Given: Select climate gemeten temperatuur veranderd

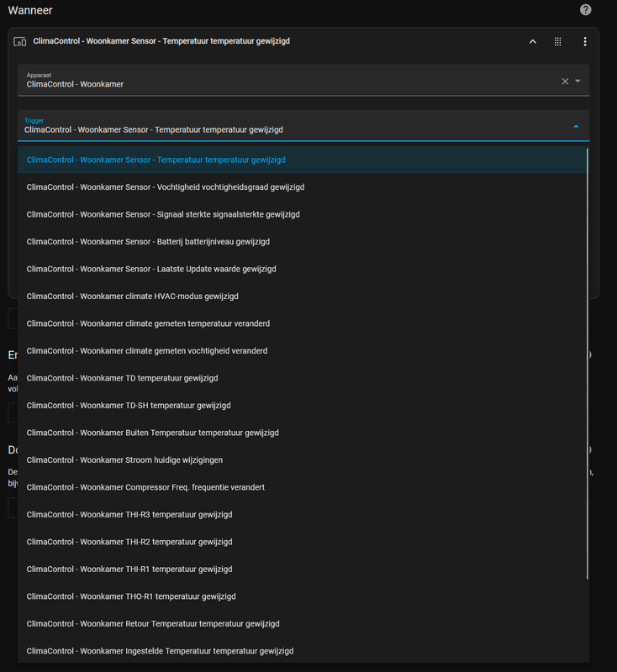Looking at the screenshot, I should pyautogui.click(x=148, y=323).
